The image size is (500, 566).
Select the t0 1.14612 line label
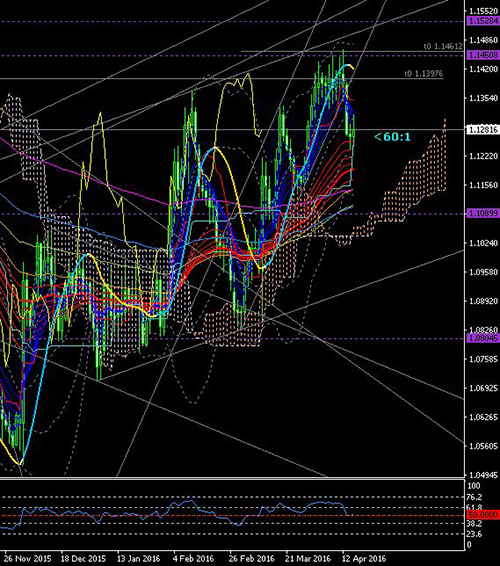443,46
